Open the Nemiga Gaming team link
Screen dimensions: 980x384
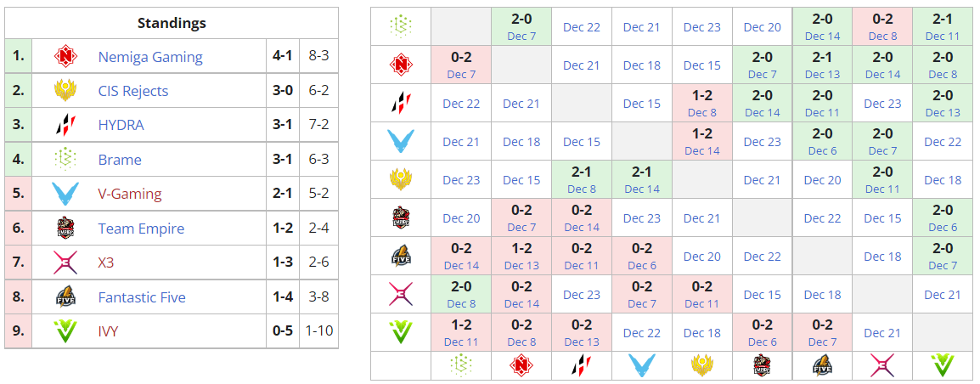tap(150, 58)
